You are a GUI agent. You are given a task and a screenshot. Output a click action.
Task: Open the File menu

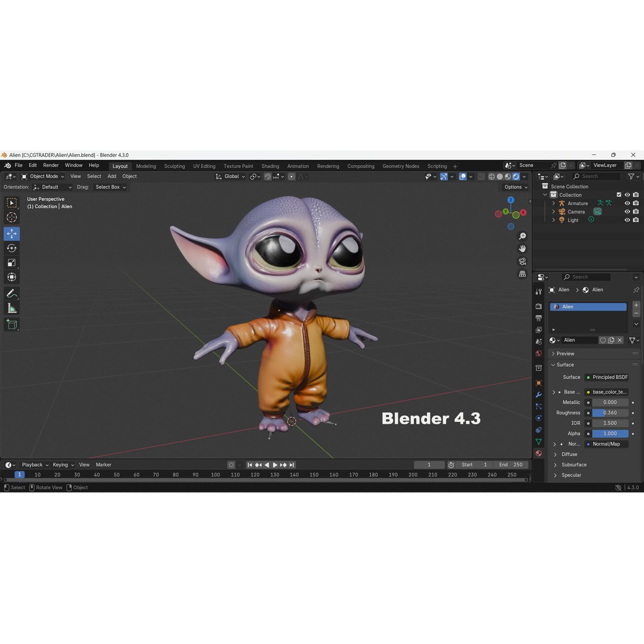(18, 166)
